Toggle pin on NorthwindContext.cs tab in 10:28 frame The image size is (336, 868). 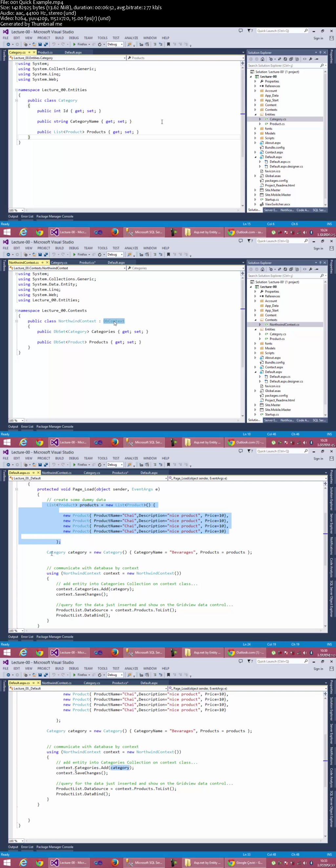click(x=42, y=263)
